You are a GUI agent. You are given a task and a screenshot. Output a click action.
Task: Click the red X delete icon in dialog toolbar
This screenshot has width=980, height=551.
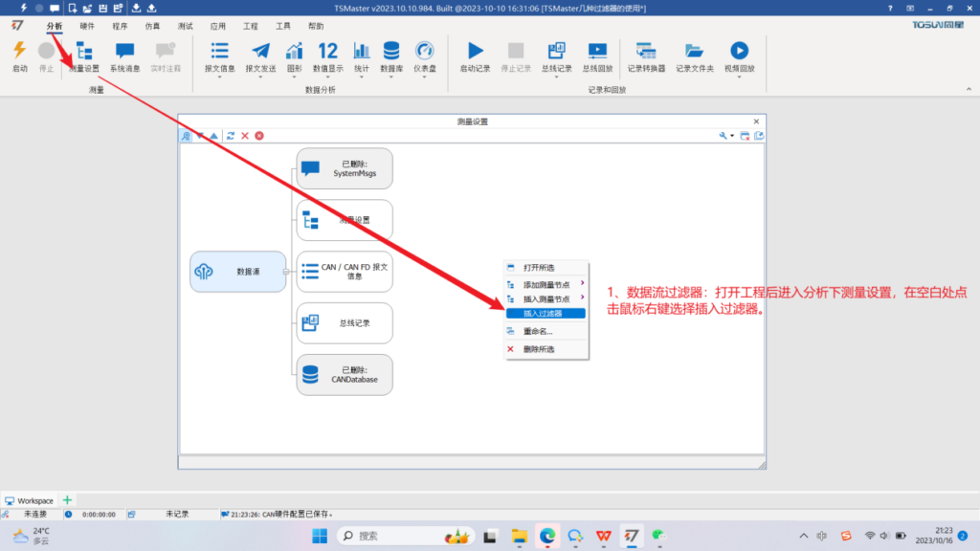[245, 136]
